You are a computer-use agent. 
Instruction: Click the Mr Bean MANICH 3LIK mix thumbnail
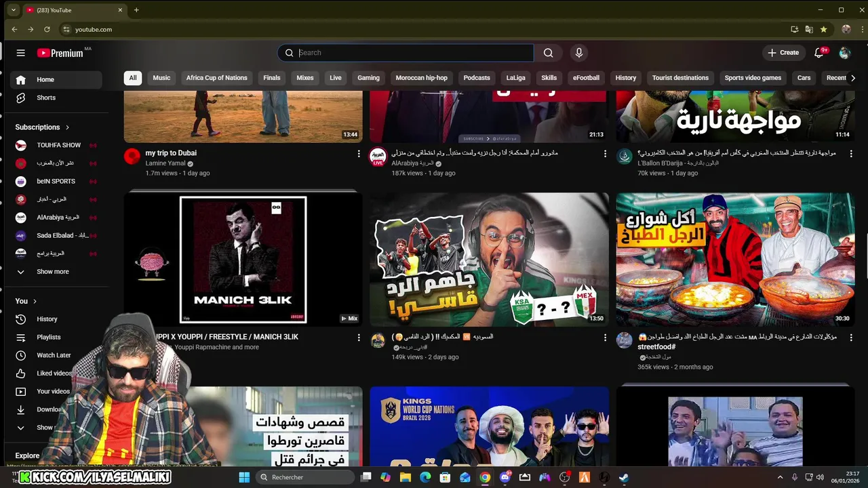[243, 260]
